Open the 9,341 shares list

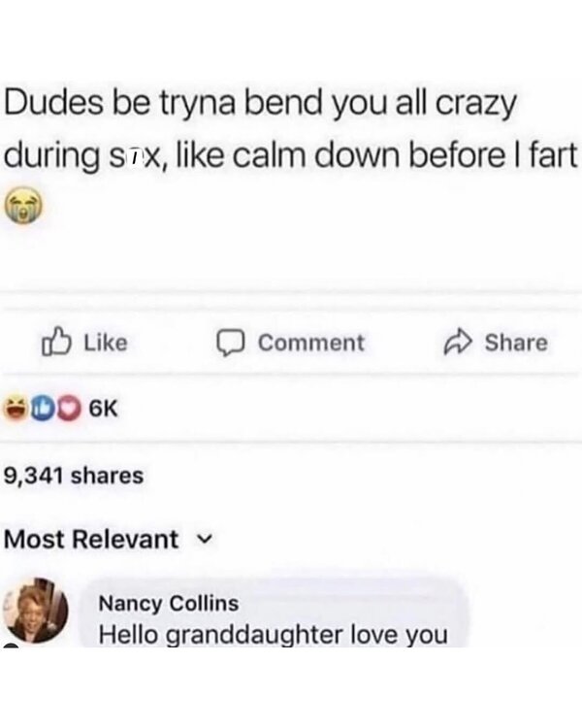coord(74,476)
